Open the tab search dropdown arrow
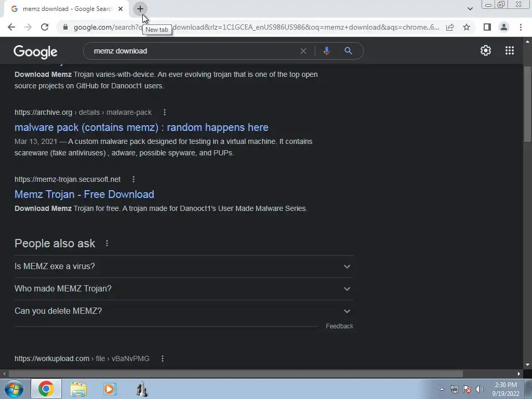This screenshot has width=532, height=399. pyautogui.click(x=470, y=9)
